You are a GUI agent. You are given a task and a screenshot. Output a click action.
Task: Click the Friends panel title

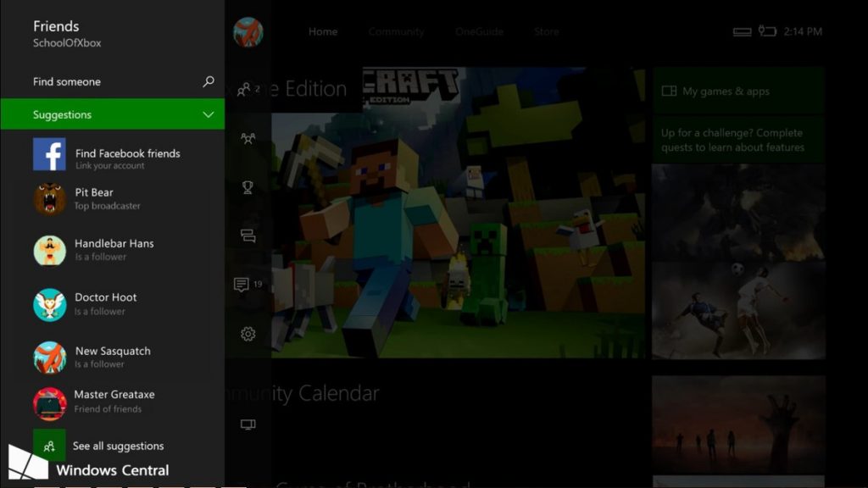tap(56, 26)
